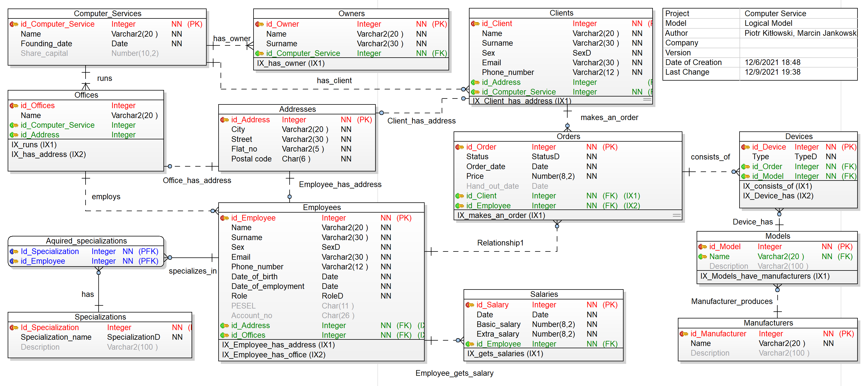The image size is (868, 386).
Task: Click the key icon next to id_Owner
Action: point(259,24)
